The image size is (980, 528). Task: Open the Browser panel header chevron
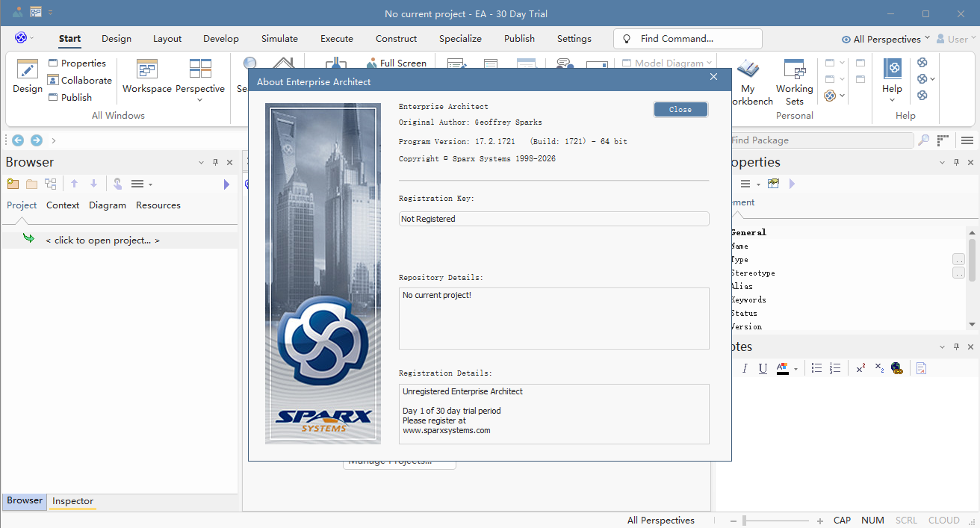point(201,162)
